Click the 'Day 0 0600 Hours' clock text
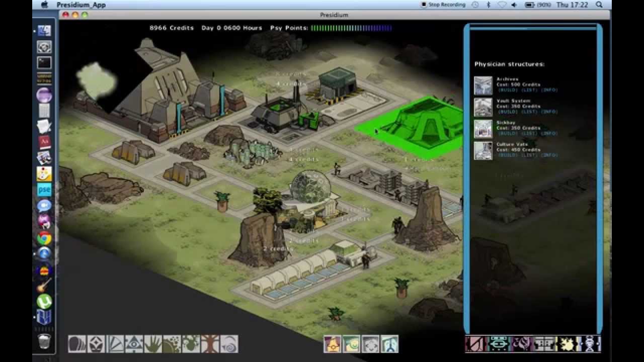The height and width of the screenshot is (362, 644). pyautogui.click(x=232, y=28)
